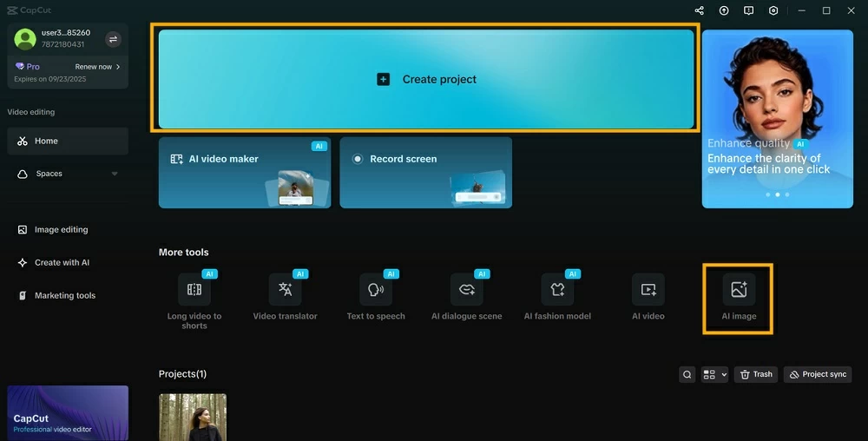Select the AI fashion model tool
The width and height of the screenshot is (868, 441).
tap(557, 290)
